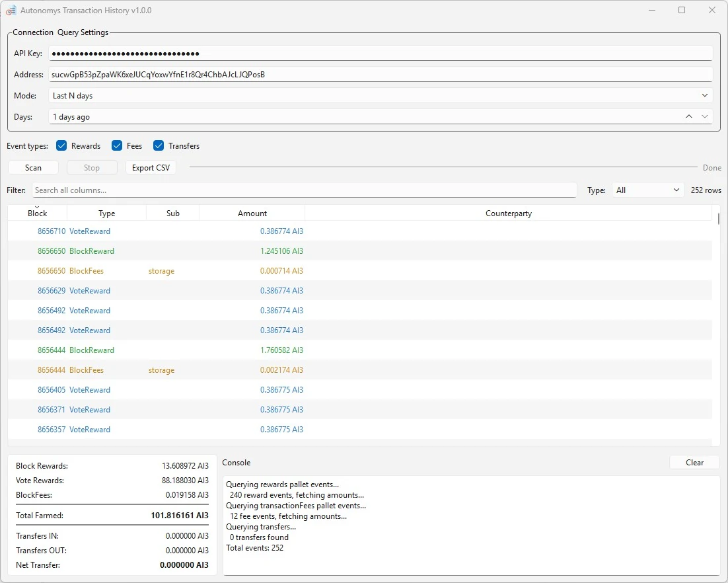
Task: Select block number 8656650 in BlockReward row
Action: pos(51,251)
